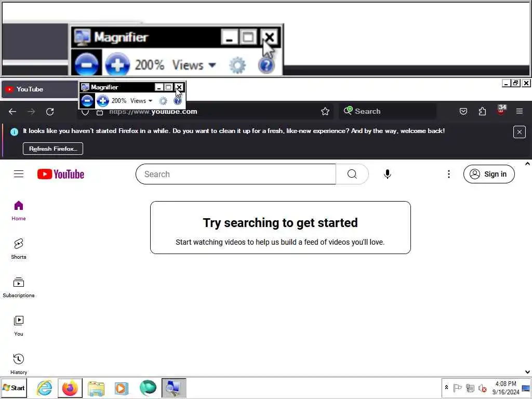Open Firefox hamburger application menu

(520, 111)
